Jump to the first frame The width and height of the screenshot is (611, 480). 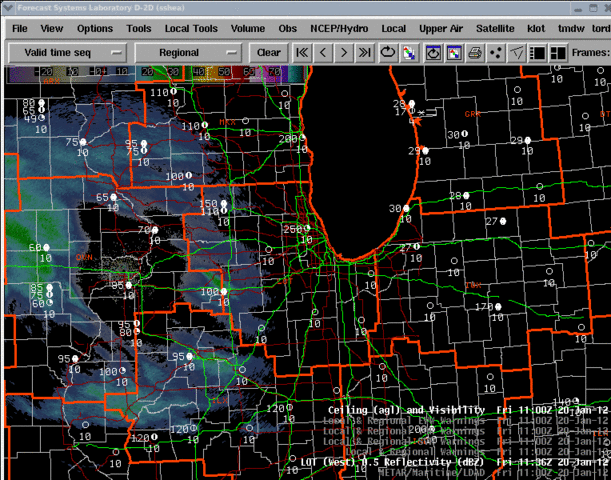click(301, 52)
